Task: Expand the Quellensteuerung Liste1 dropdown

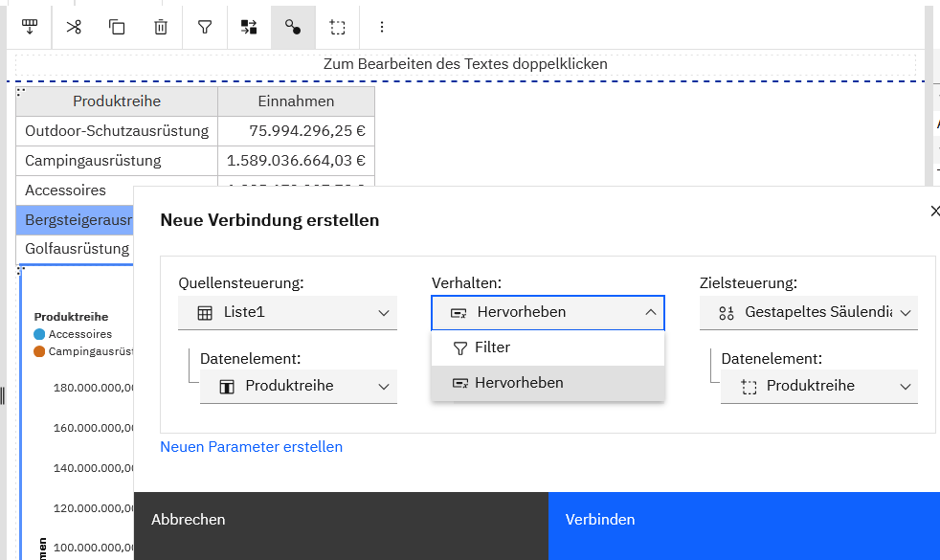Action: (287, 312)
